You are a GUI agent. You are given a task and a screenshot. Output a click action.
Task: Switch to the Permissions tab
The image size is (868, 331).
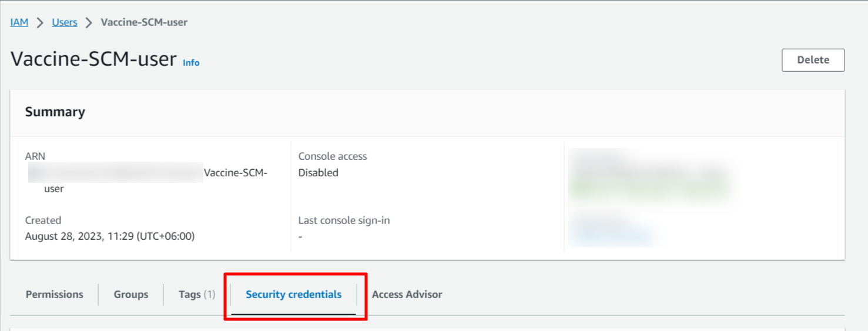pyautogui.click(x=55, y=295)
